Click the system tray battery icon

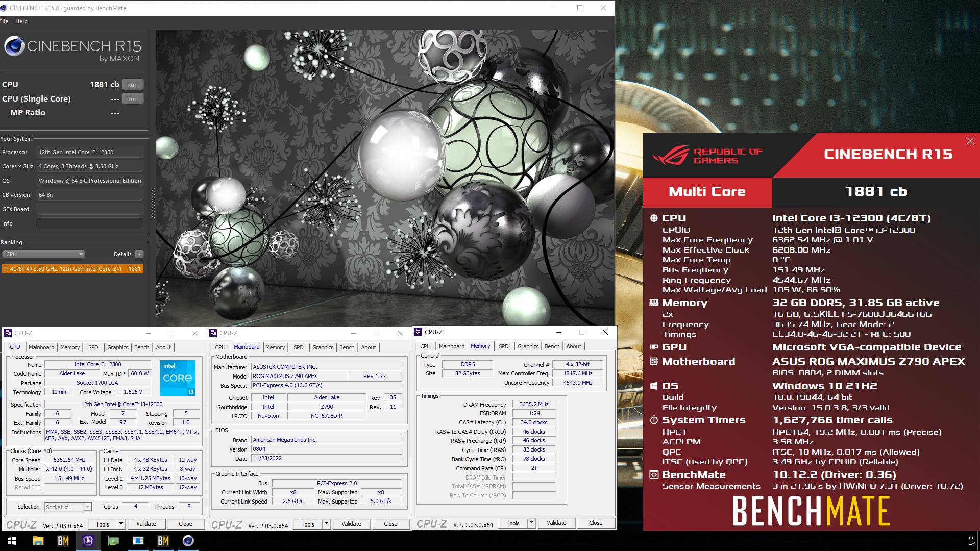tap(970, 541)
